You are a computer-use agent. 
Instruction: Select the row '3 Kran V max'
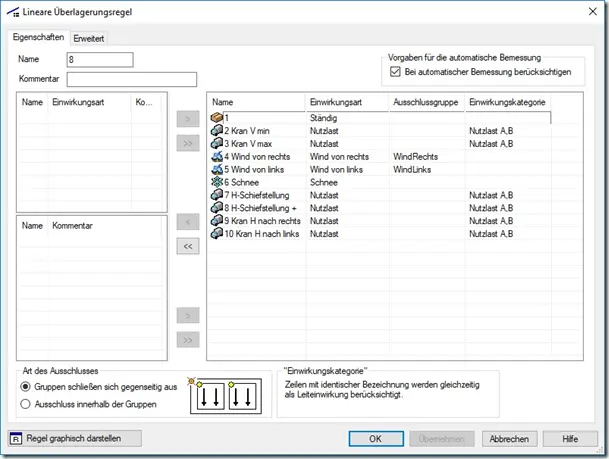[381, 143]
